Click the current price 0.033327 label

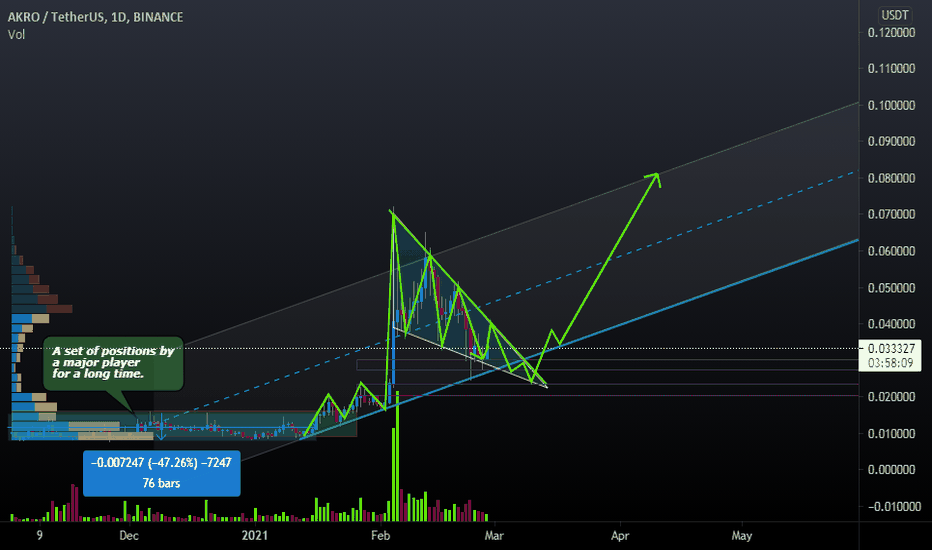tap(891, 348)
